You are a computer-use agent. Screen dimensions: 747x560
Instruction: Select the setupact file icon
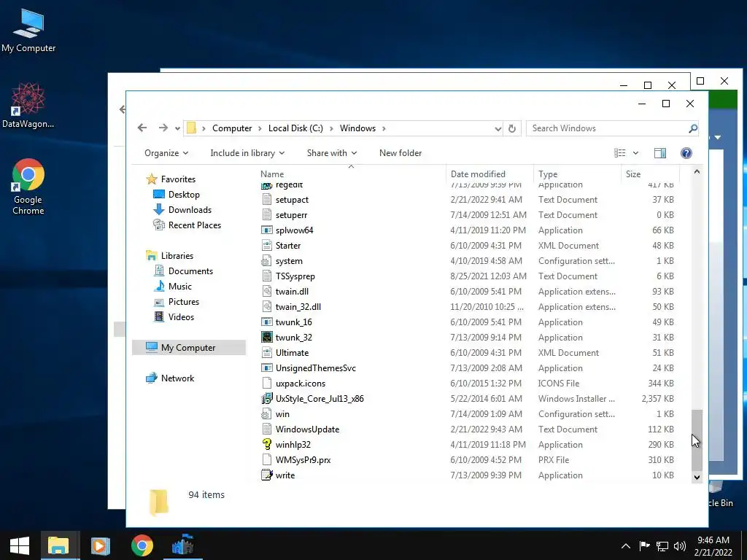(267, 200)
